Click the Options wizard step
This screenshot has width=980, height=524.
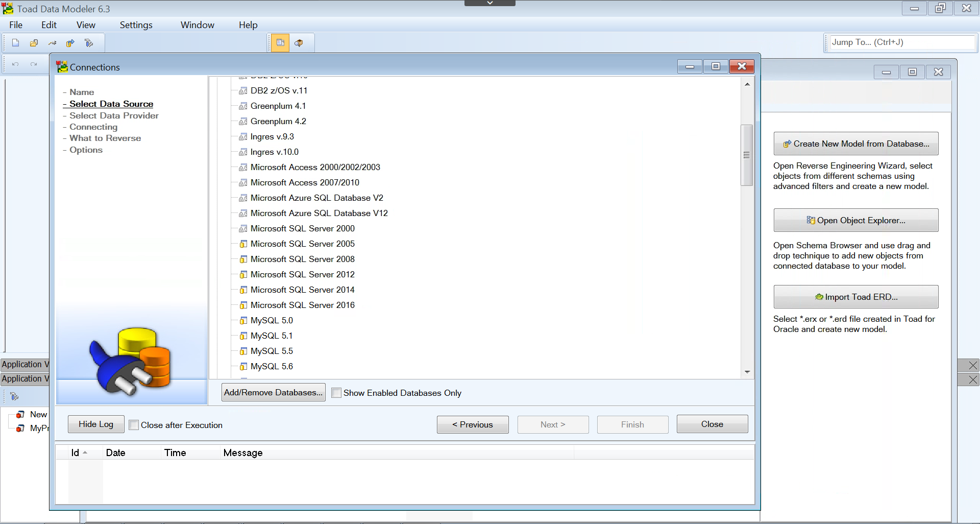coord(86,150)
